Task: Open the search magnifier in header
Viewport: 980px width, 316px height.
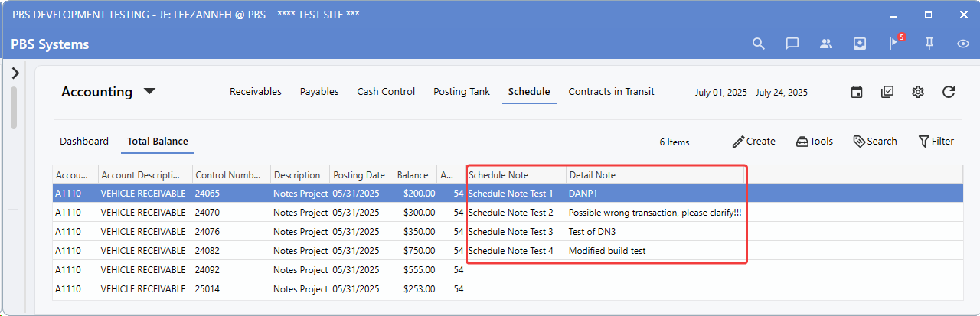Action: tap(758, 44)
